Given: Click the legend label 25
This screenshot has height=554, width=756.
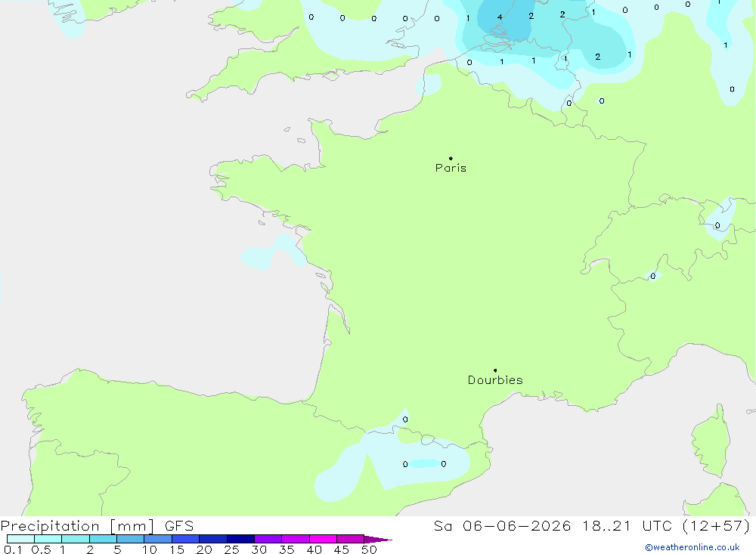Looking at the screenshot, I should coord(231,549).
